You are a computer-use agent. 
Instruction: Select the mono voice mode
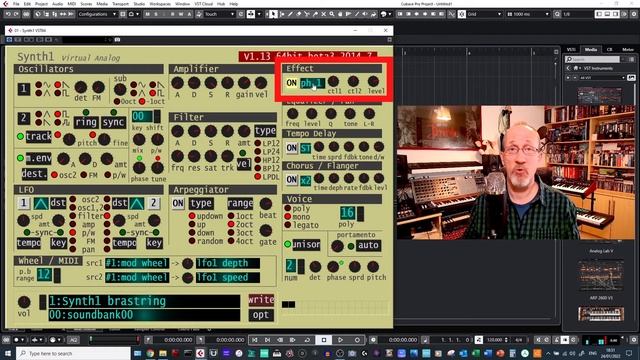coord(287,217)
